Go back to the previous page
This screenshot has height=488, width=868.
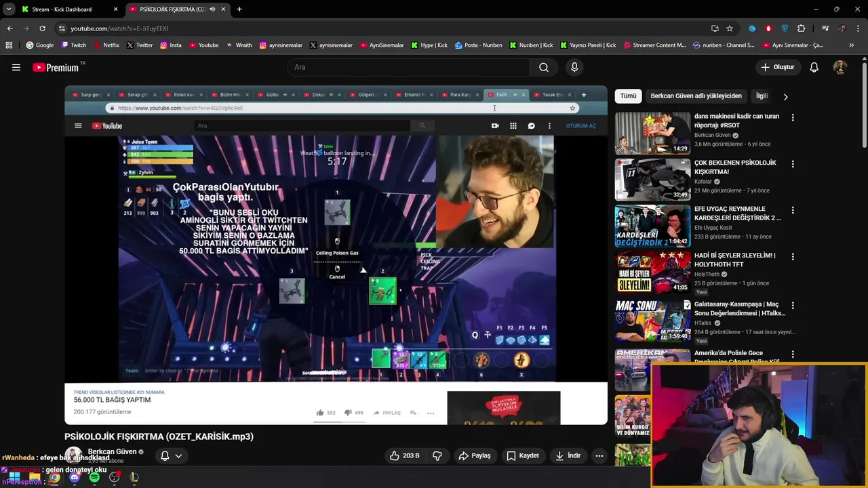9,28
